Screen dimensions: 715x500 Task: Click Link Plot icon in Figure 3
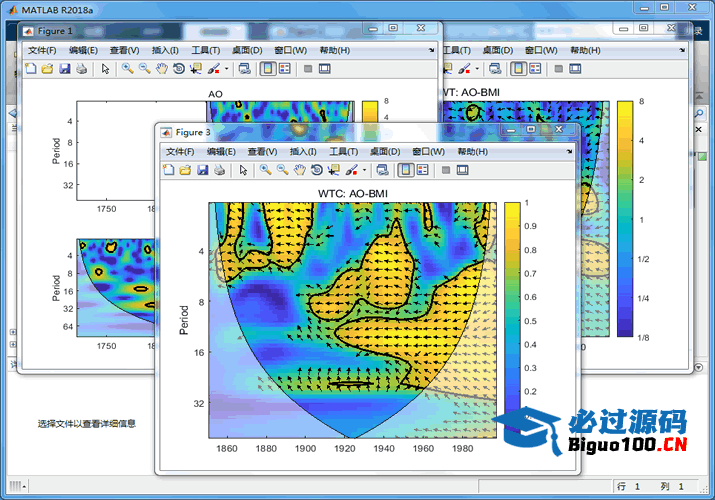pyautogui.click(x=383, y=170)
